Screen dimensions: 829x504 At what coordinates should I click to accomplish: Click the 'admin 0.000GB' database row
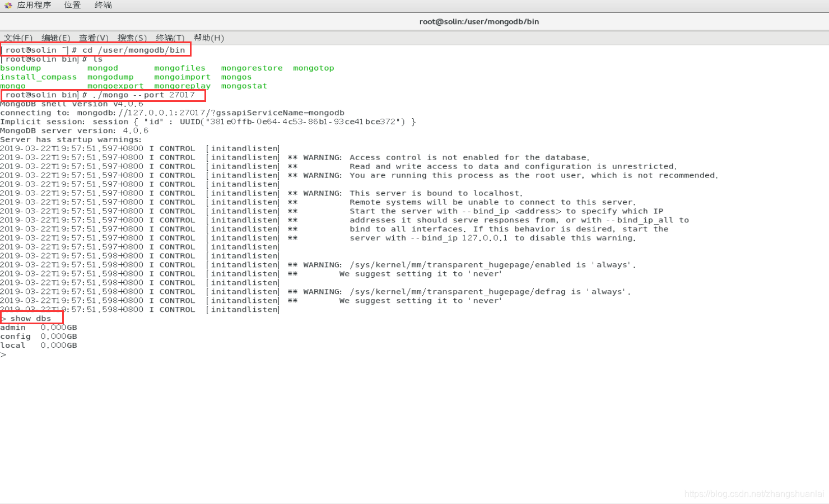[39, 328]
